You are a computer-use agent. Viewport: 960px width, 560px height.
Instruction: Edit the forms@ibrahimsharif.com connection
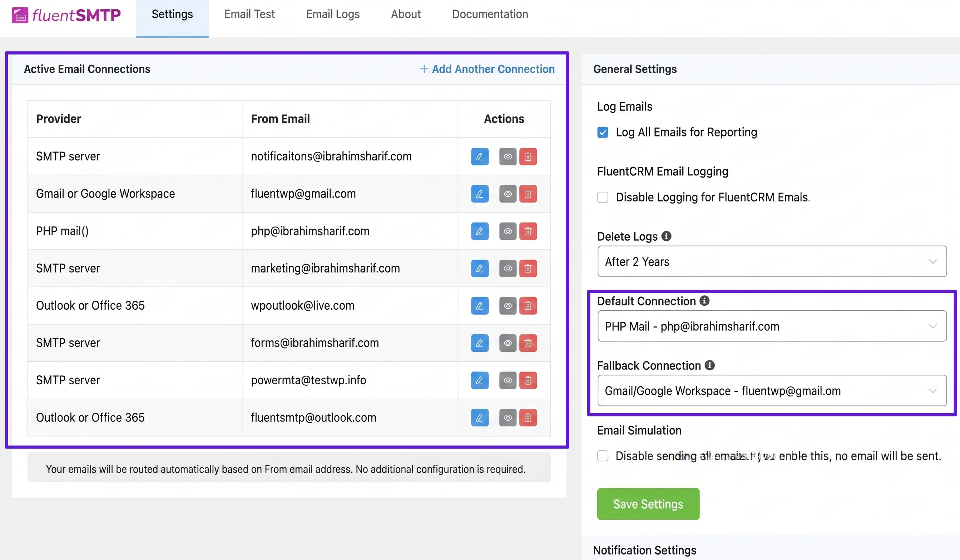(480, 343)
